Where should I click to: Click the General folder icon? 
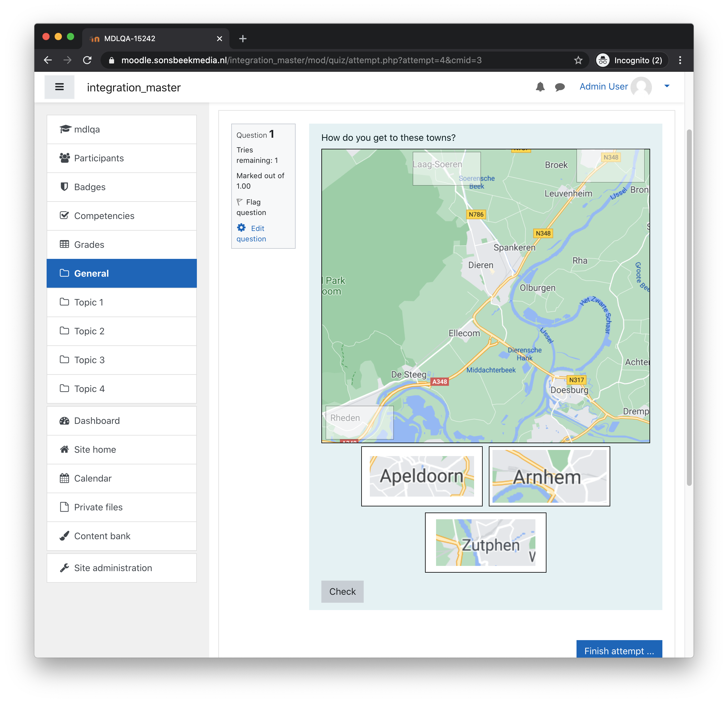[x=64, y=273]
